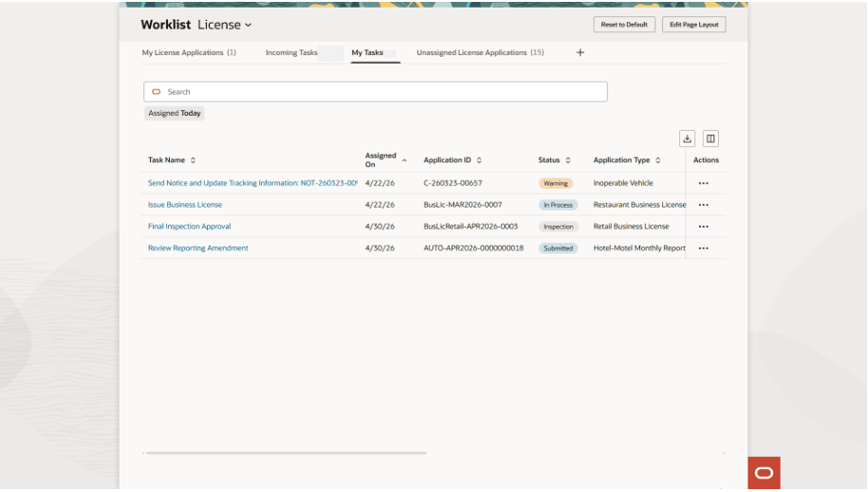Click the Worklist page title
The image size is (868, 492).
[165, 25]
